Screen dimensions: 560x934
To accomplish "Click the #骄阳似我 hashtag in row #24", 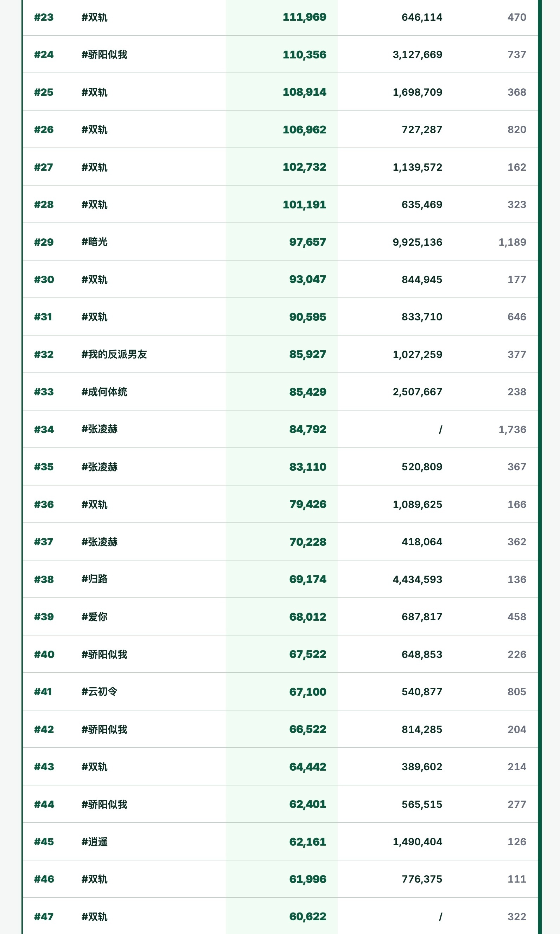I will pyautogui.click(x=104, y=54).
